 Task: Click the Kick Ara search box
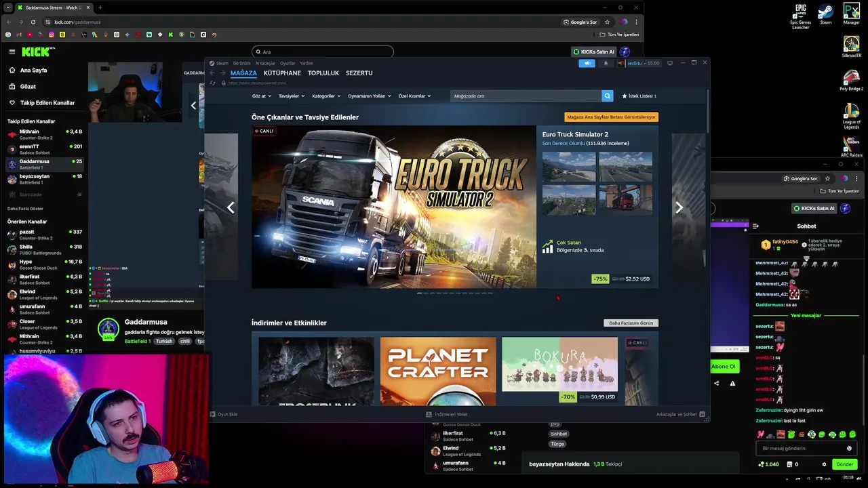(x=323, y=52)
